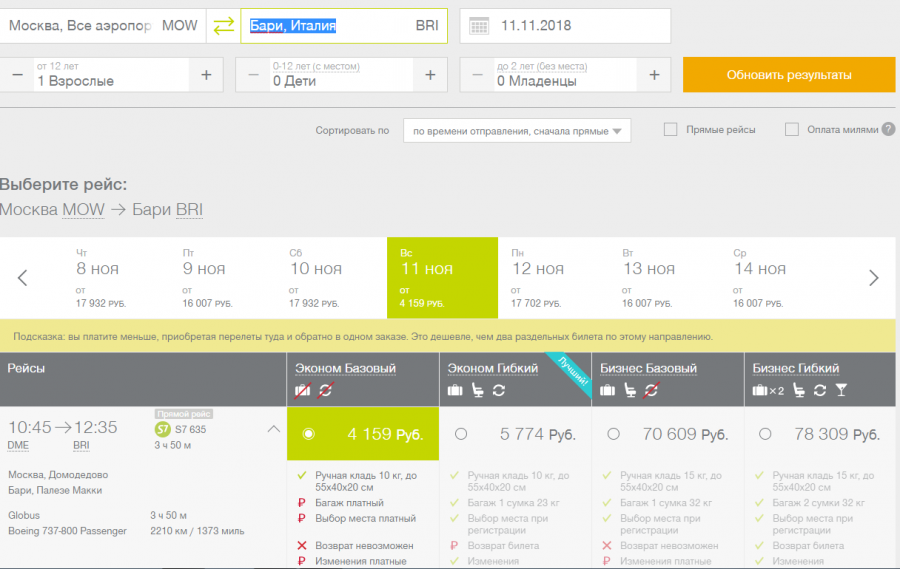Decrease infants passenger count
Image resolution: width=900 pixels, height=569 pixels.
477,75
